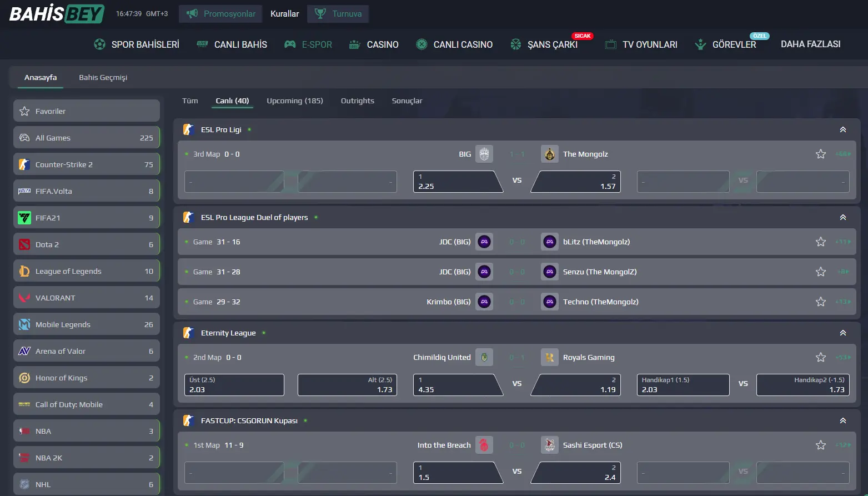
Task: Click the BIG team logo
Action: (484, 154)
